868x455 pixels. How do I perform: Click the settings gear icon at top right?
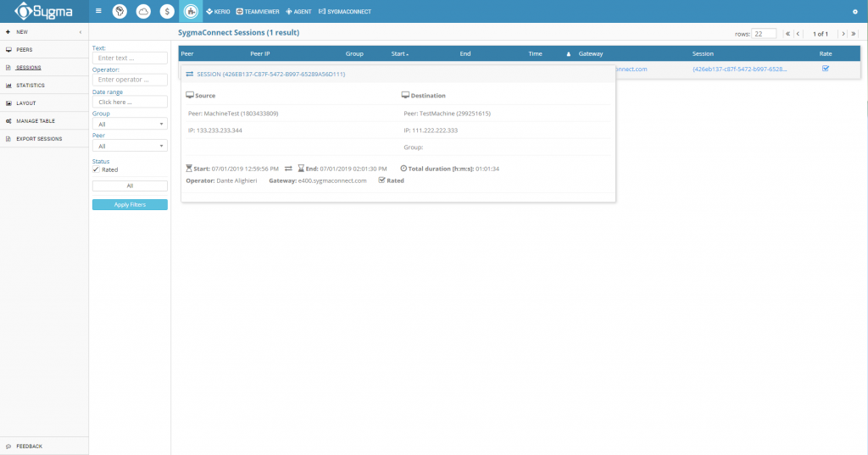[854, 12]
